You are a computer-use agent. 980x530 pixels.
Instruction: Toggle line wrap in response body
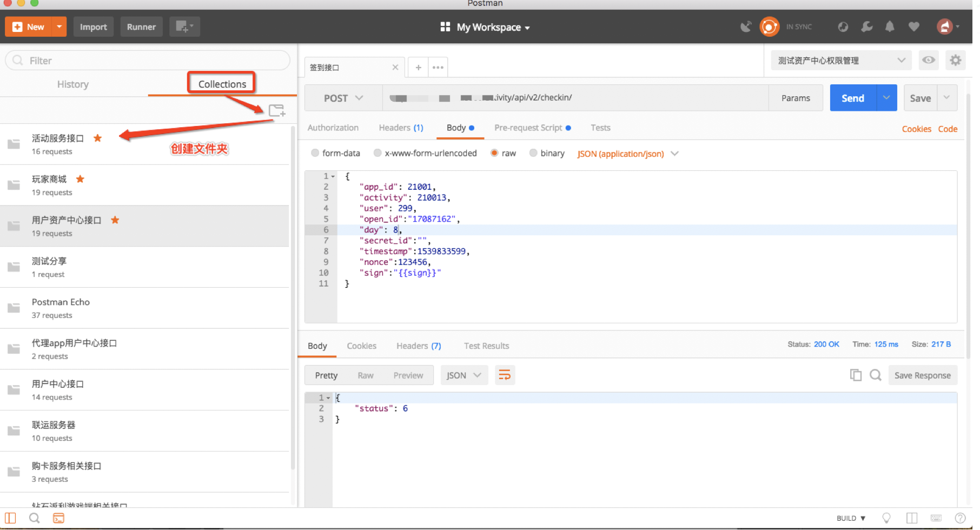pyautogui.click(x=505, y=375)
